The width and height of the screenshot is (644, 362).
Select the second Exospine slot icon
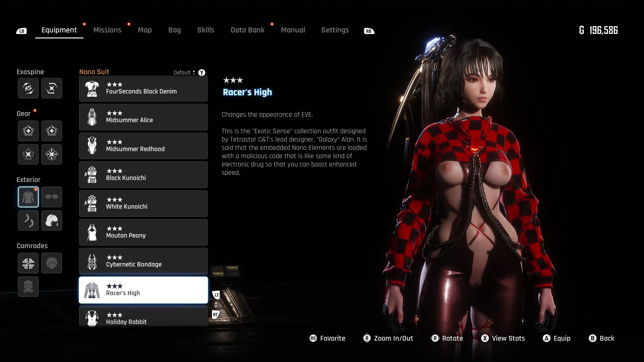[52, 88]
